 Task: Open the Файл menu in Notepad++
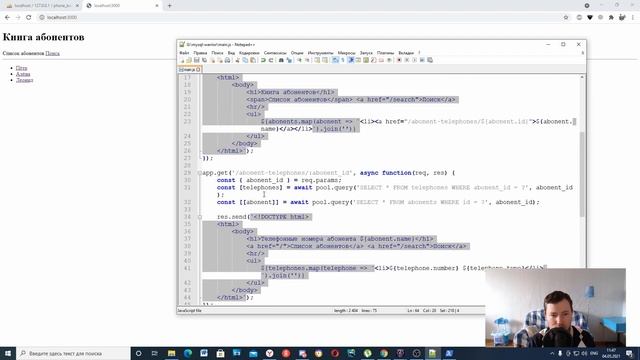click(184, 53)
